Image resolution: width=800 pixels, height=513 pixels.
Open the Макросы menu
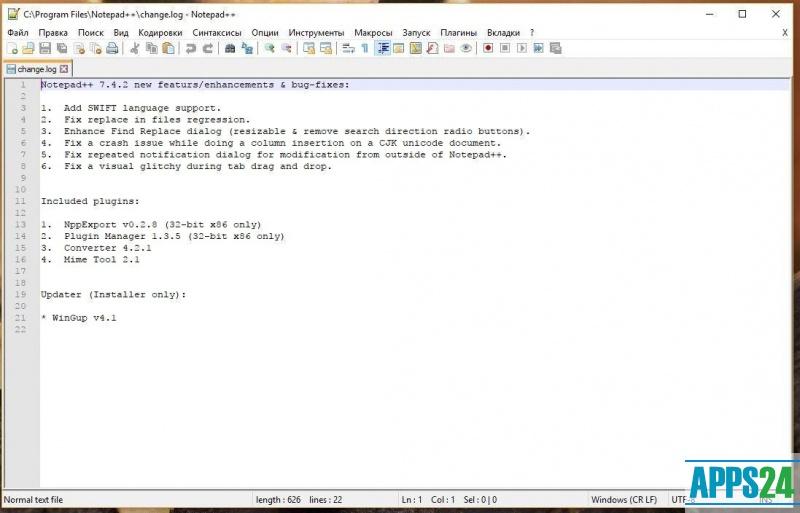[x=373, y=33]
